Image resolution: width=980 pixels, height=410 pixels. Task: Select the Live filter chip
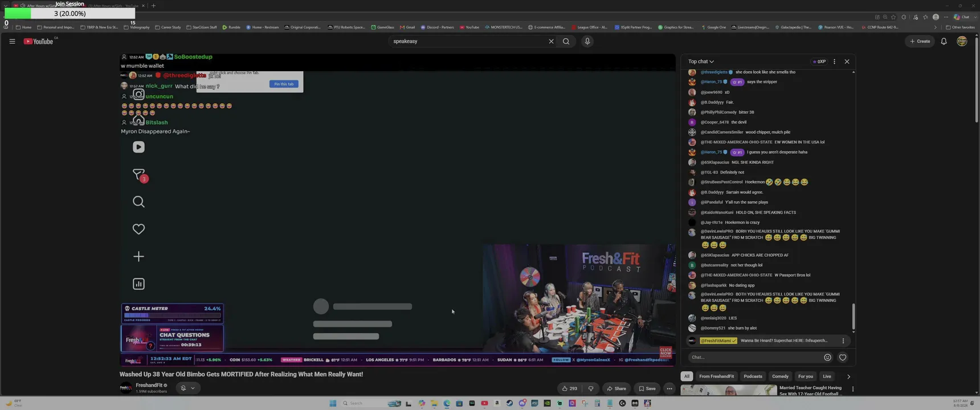(x=827, y=376)
